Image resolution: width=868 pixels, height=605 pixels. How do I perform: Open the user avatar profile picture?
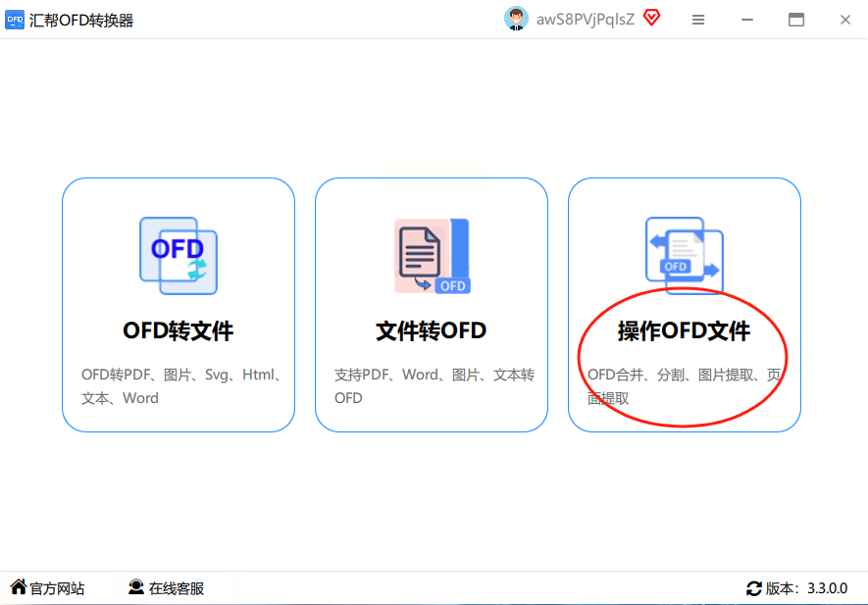[516, 20]
